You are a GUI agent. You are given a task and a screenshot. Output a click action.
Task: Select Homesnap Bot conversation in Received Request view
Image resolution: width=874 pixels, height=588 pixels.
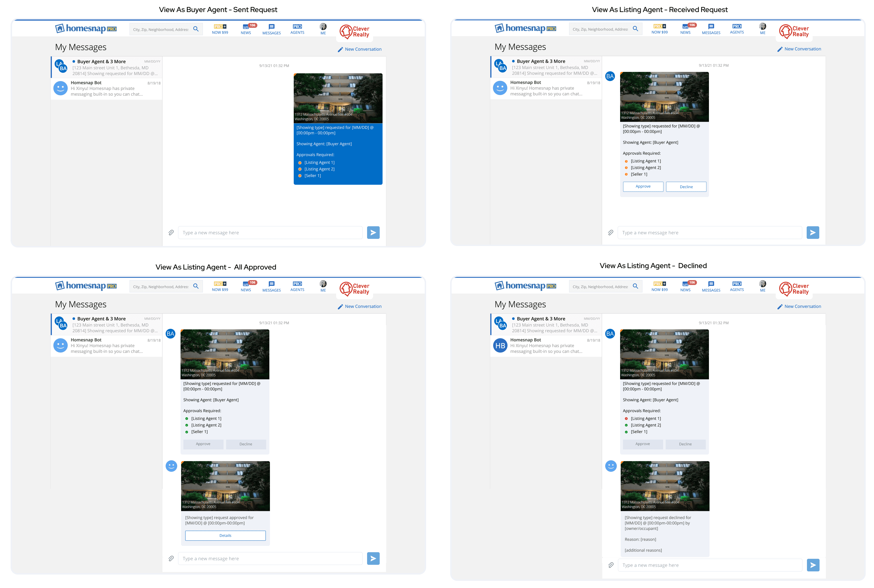[546, 89]
